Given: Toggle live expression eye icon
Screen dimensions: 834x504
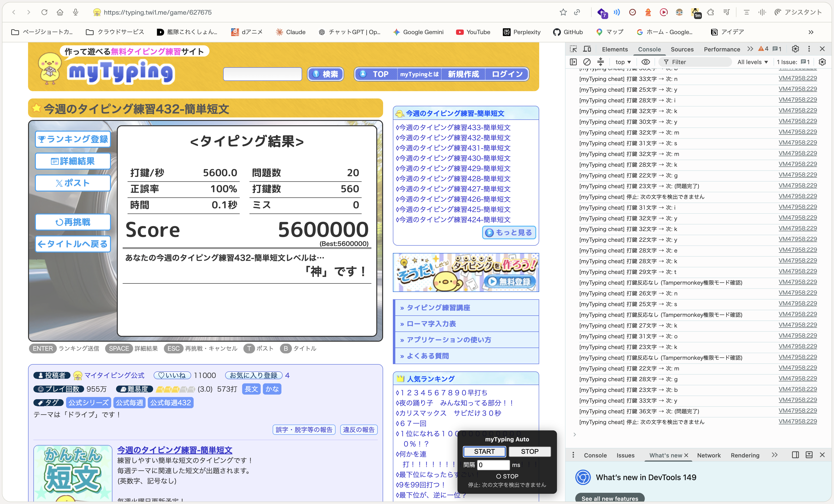Looking at the screenshot, I should 645,62.
